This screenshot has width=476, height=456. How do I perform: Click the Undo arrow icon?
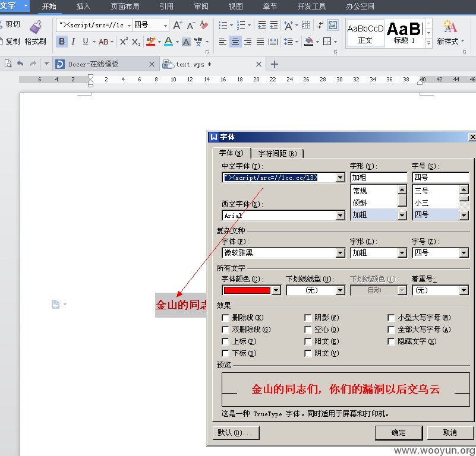point(20,64)
